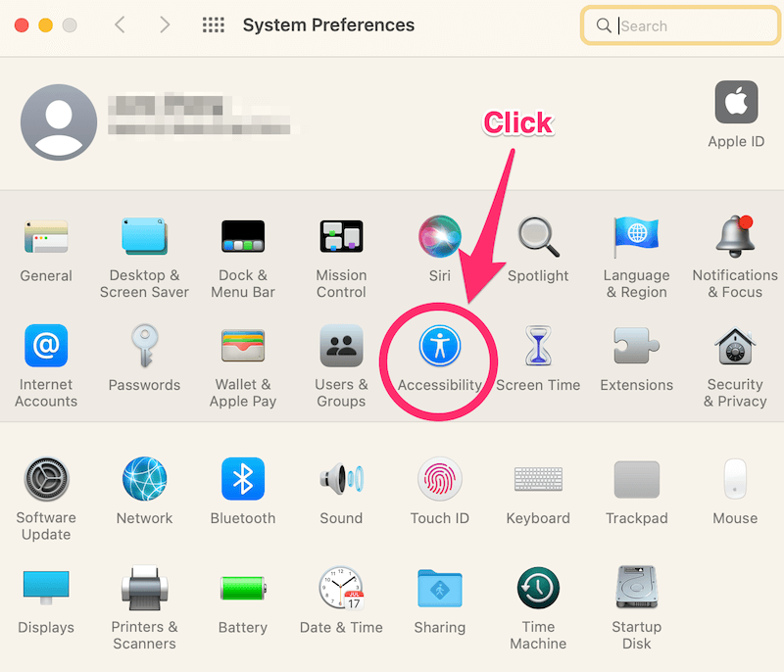
Task: Click the Search field
Action: click(680, 25)
